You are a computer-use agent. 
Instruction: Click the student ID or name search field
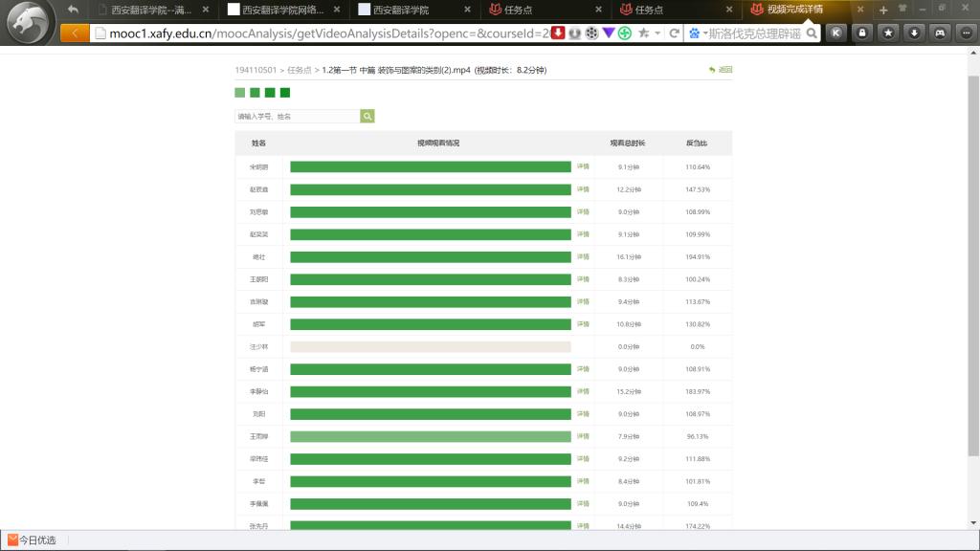(297, 116)
